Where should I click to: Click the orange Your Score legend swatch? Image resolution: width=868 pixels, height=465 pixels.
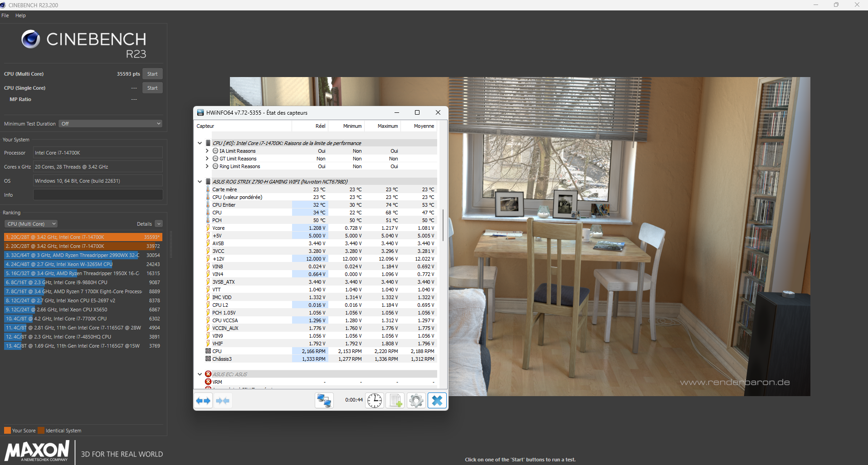pyautogui.click(x=7, y=431)
